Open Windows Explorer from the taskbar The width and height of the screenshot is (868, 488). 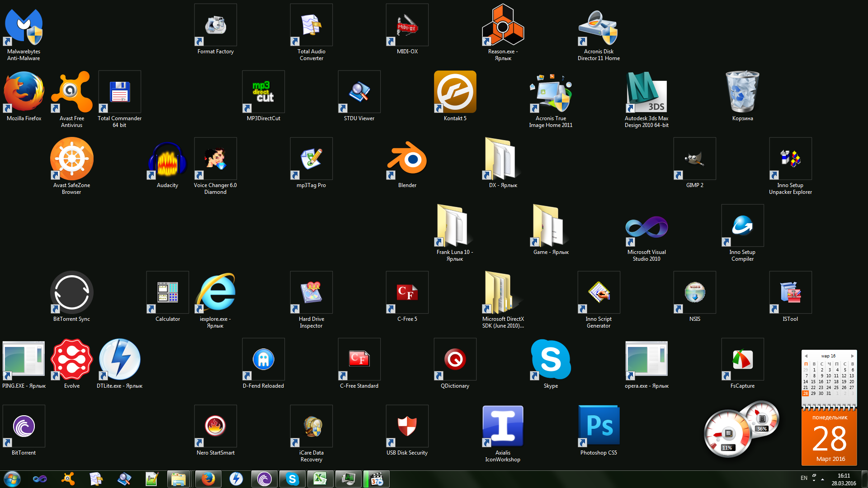[179, 479]
